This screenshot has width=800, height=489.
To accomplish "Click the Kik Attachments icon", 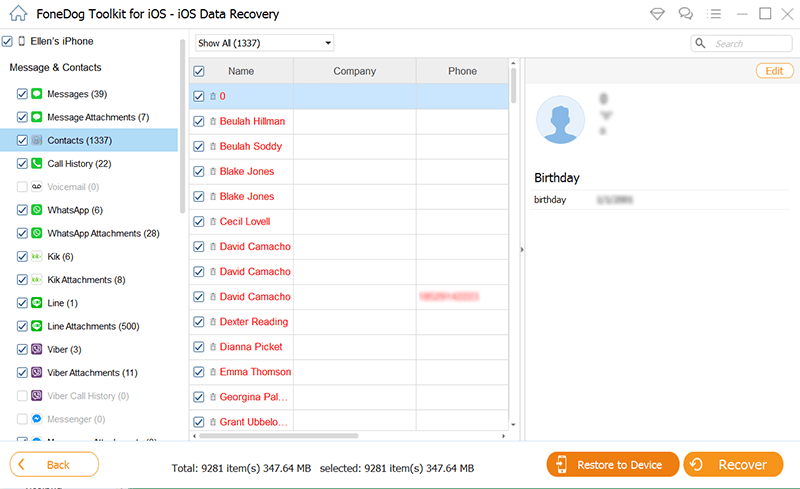I will tap(37, 279).
